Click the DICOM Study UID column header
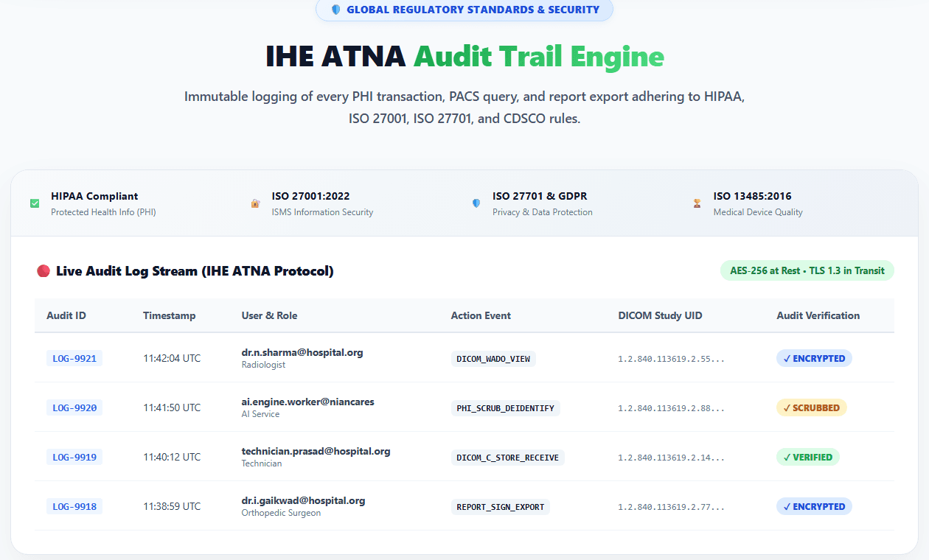The image size is (929, 560). click(660, 315)
